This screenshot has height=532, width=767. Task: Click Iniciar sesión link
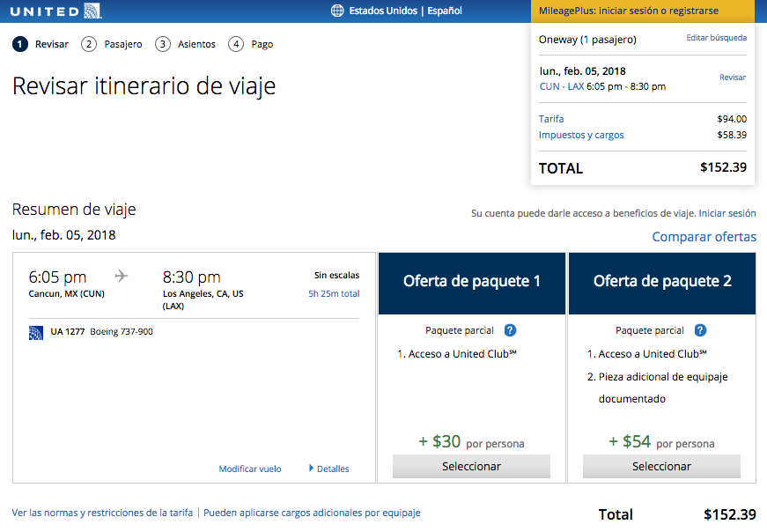tap(727, 213)
